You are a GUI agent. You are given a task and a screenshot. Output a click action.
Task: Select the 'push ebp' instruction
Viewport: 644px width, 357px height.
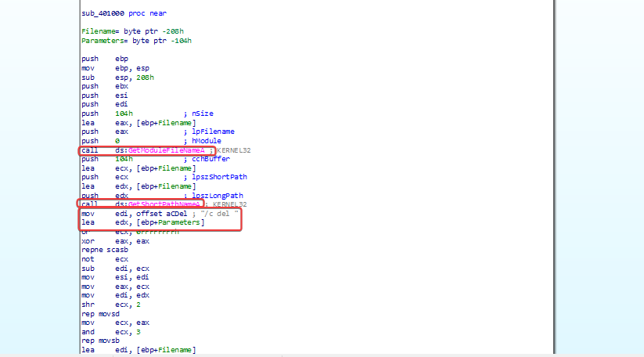point(105,59)
